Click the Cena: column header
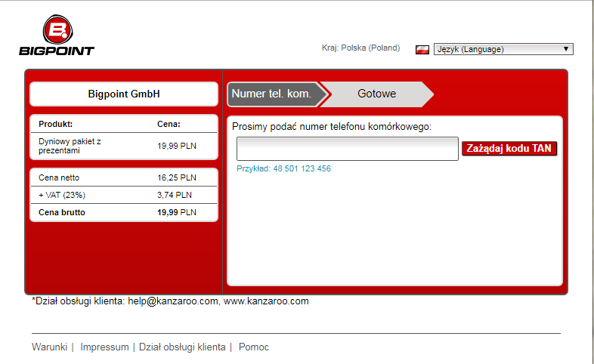 169,124
